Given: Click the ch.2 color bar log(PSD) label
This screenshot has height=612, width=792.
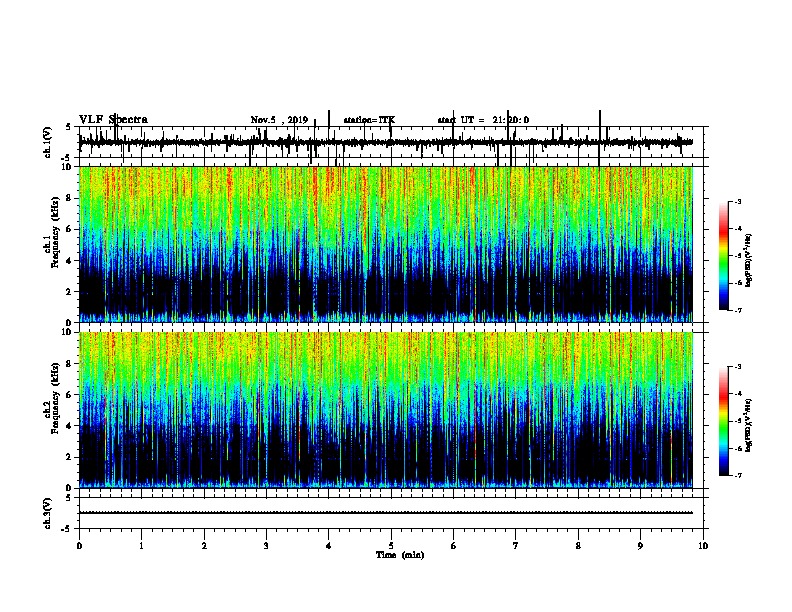Looking at the screenshot, I should tap(749, 426).
